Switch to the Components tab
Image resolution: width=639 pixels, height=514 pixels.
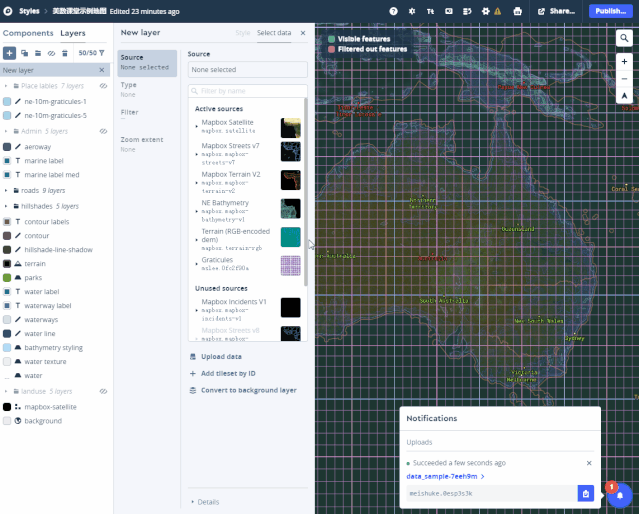(x=28, y=33)
